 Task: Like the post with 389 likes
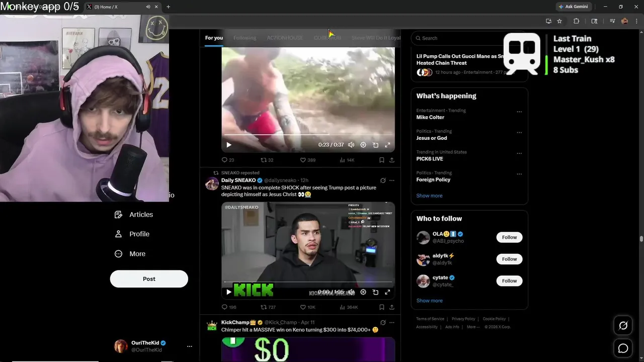tap(307, 160)
